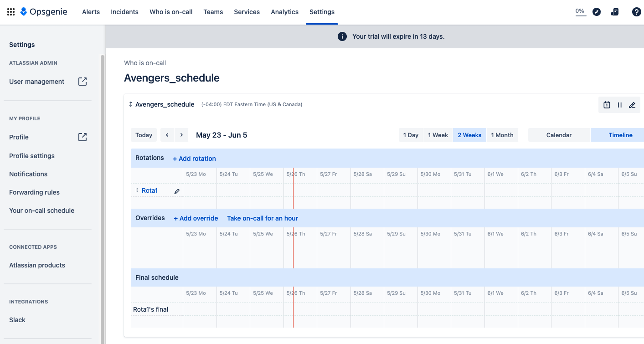
Task: Open the help question mark icon
Action: click(x=636, y=12)
